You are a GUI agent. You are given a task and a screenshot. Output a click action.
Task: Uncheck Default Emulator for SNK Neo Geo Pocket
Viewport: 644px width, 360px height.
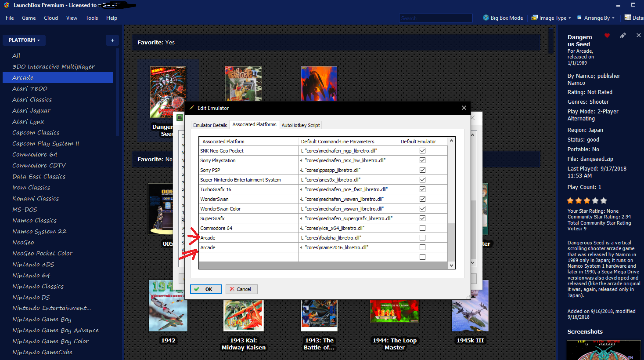pyautogui.click(x=422, y=150)
